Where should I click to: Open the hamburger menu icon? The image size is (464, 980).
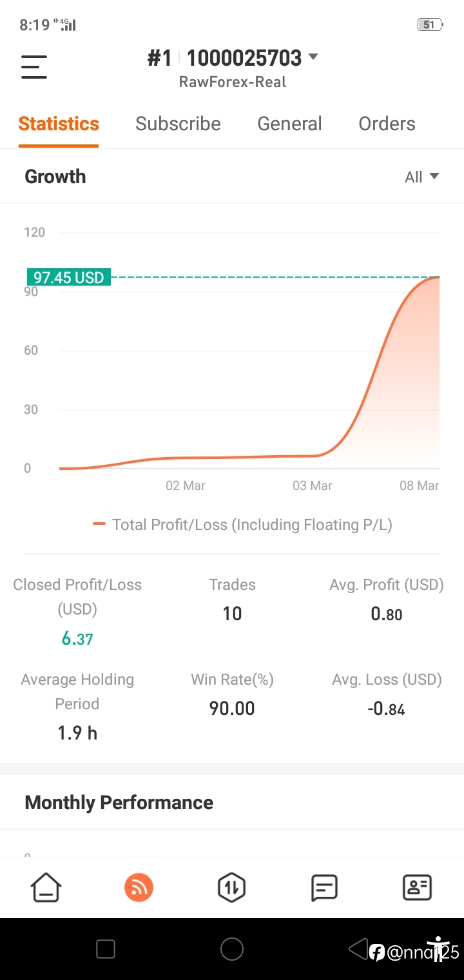(x=34, y=67)
